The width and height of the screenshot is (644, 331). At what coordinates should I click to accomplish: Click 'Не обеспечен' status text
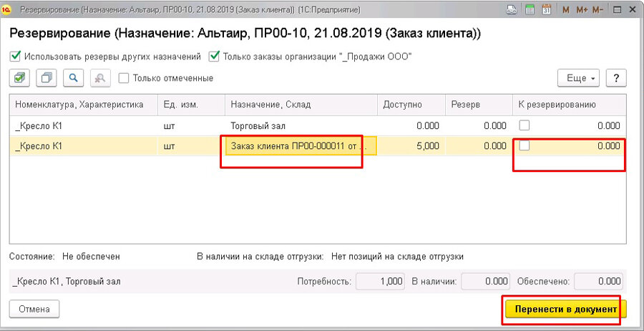pos(91,256)
